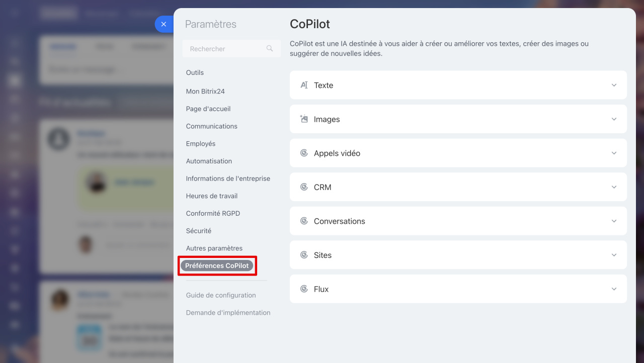Viewport: 644px width, 363px height.
Task: Click the Images section title
Action: tap(327, 120)
